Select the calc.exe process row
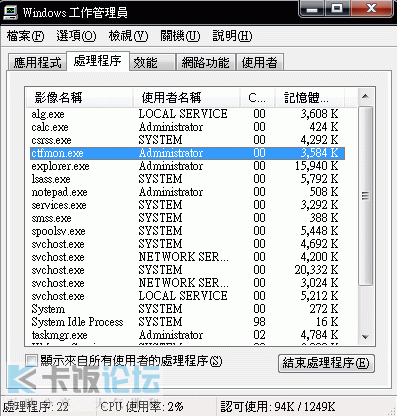This screenshot has height=416, width=397. coord(187,127)
